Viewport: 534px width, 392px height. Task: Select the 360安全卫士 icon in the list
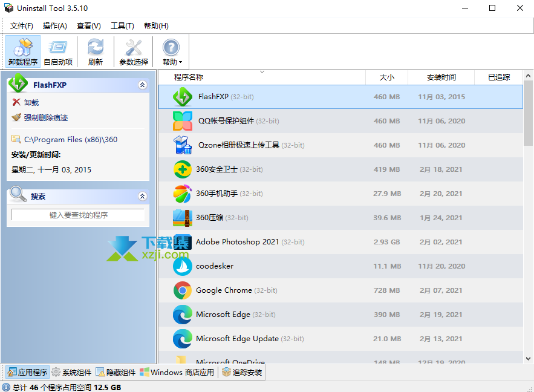click(183, 169)
